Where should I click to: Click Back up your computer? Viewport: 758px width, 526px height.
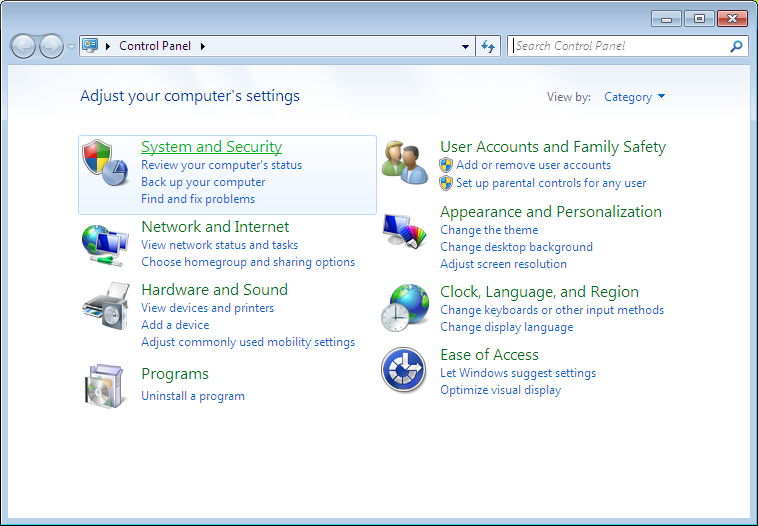pos(203,182)
